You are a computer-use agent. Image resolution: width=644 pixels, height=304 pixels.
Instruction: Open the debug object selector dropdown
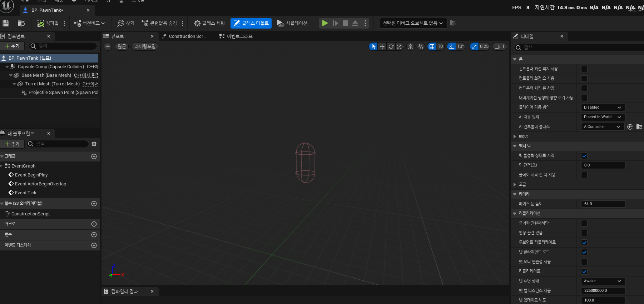[x=413, y=23]
